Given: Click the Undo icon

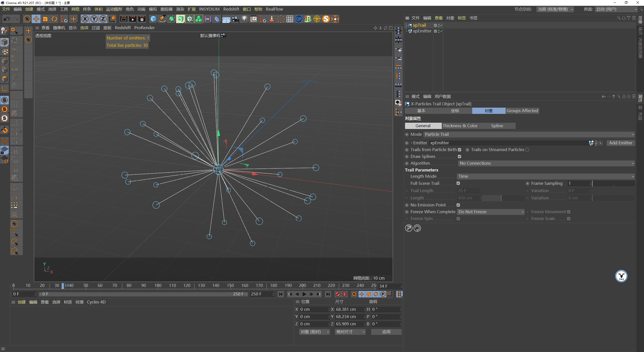Looking at the screenshot, I should [x=7, y=19].
